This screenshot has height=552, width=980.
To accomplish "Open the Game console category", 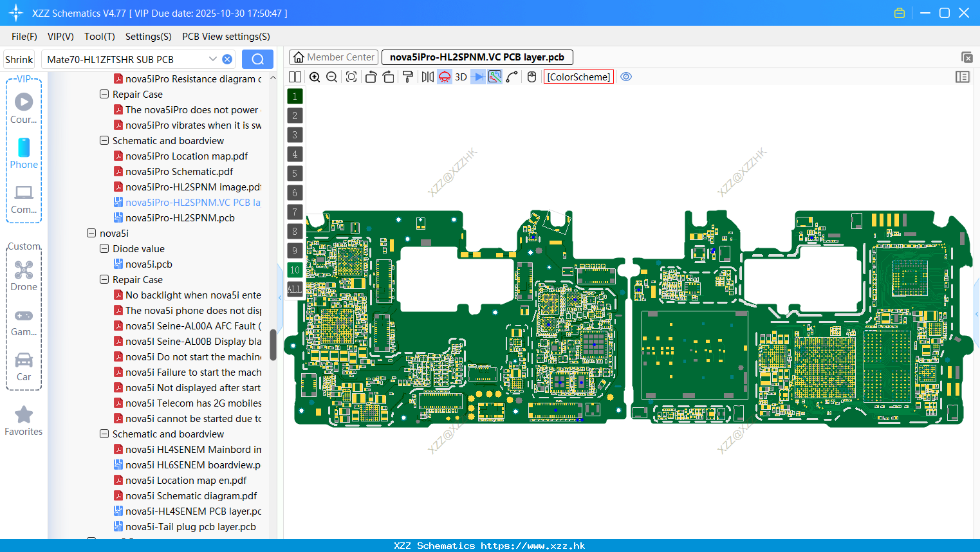I will (24, 322).
